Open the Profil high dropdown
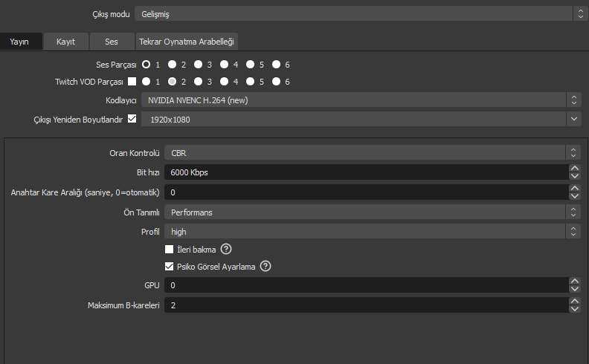Viewport: 589px width, 364px height. point(373,232)
